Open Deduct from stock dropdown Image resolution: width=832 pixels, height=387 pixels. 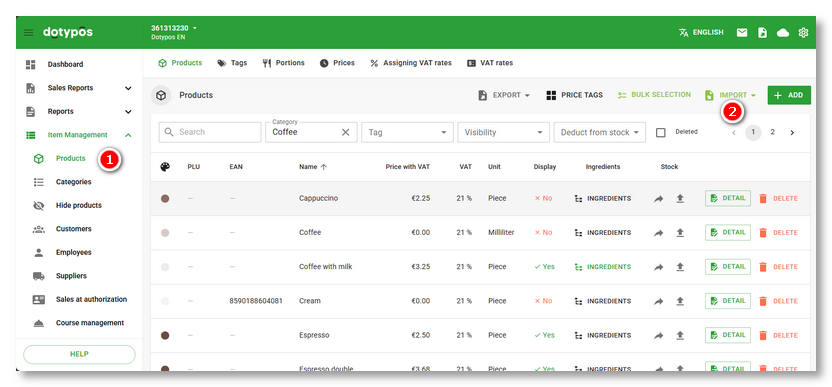600,132
